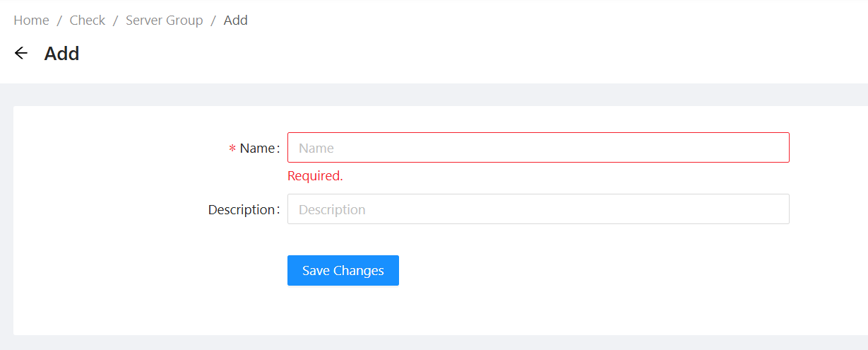Click the Description placeholder text

332,210
